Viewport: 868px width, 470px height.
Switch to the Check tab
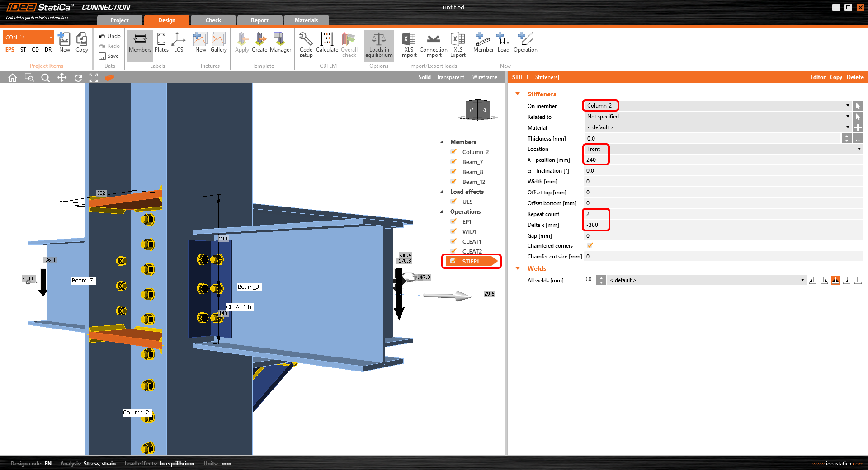pos(213,20)
